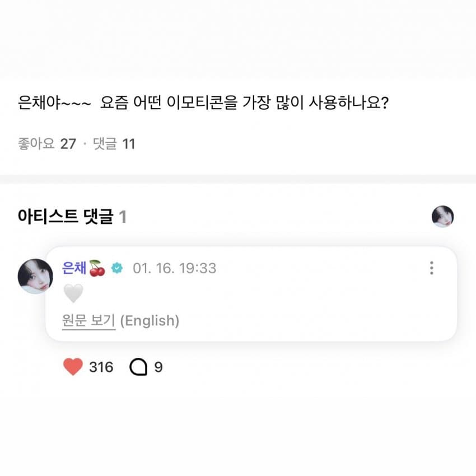Click the 원문 보기 link
This screenshot has width=476, height=476.
tap(88, 321)
